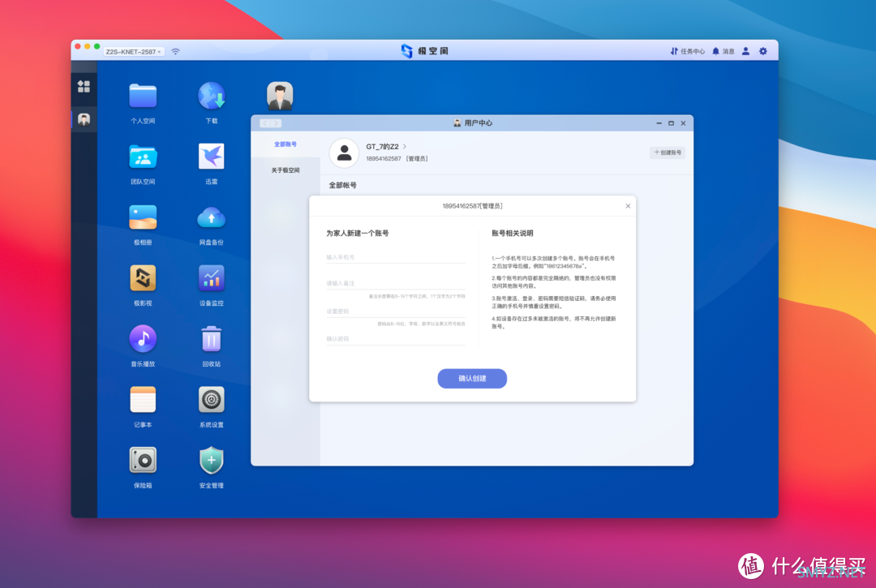Click the 确认创建 button
This screenshot has width=876, height=588.
[472, 379]
